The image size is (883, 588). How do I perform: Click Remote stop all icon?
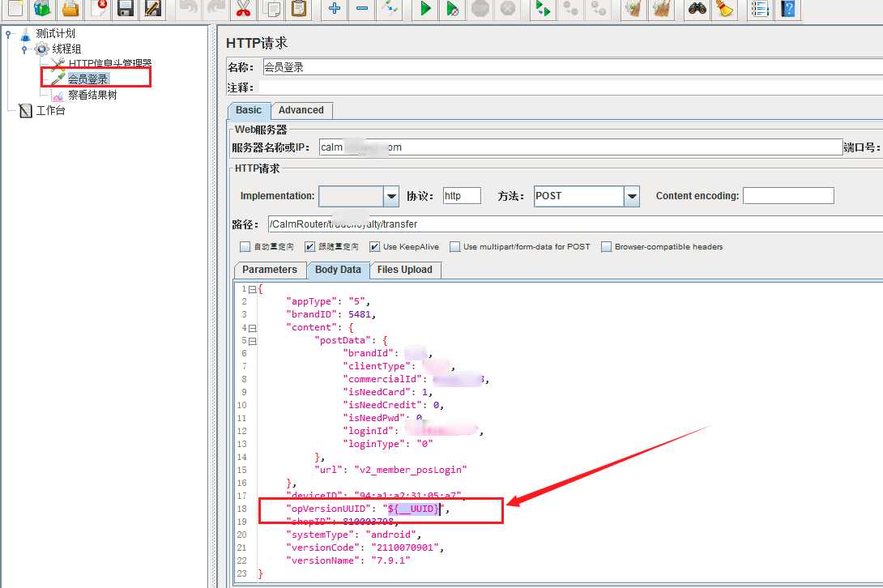click(571, 8)
